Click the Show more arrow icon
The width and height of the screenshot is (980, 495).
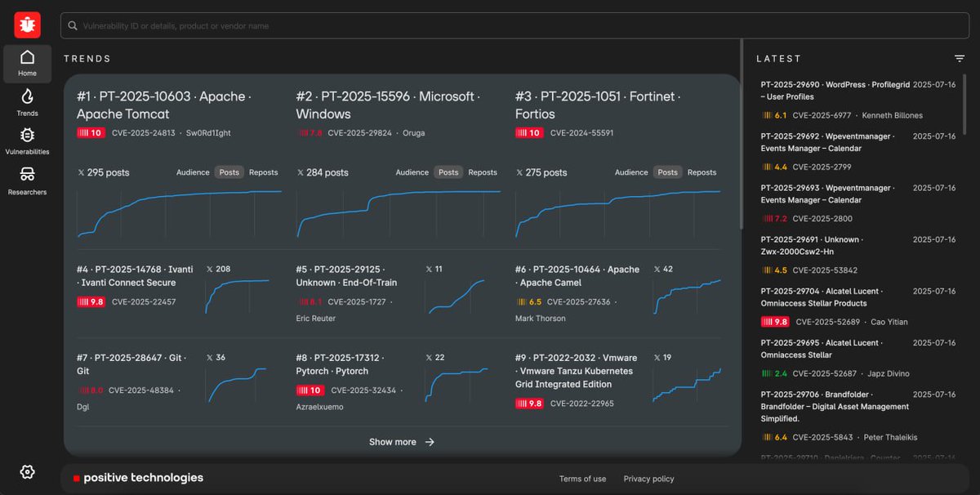click(x=430, y=442)
